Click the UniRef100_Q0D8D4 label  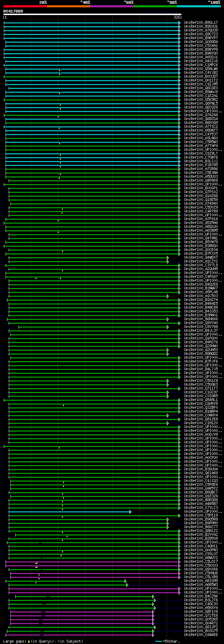pos(201,42)
